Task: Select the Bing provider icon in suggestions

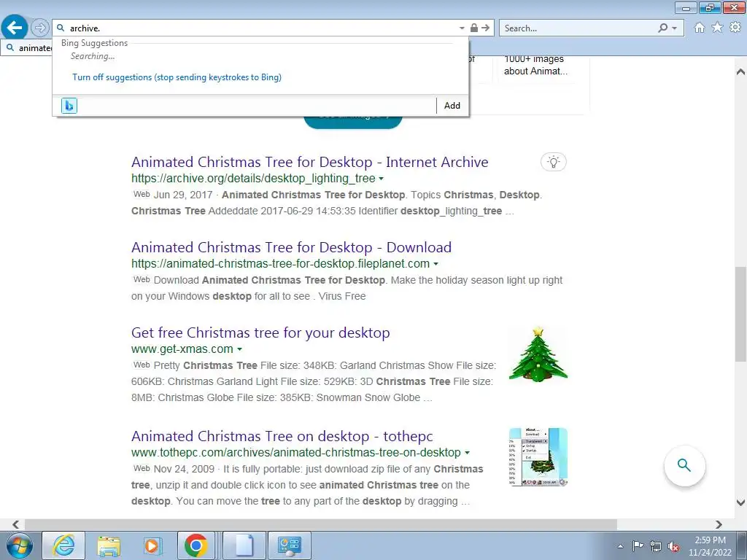Action: 69,106
